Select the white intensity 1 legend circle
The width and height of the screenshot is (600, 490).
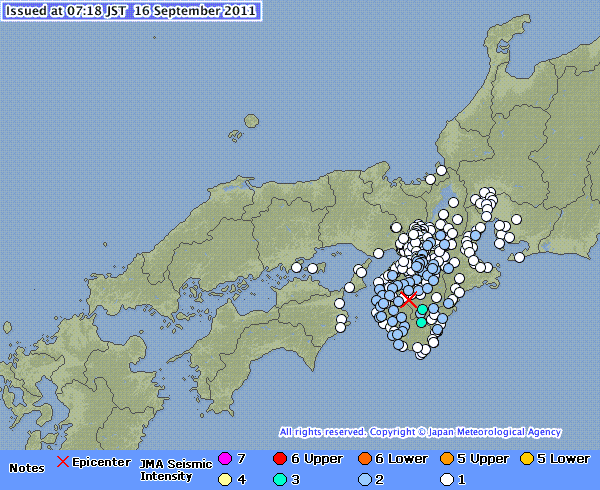coord(446,480)
